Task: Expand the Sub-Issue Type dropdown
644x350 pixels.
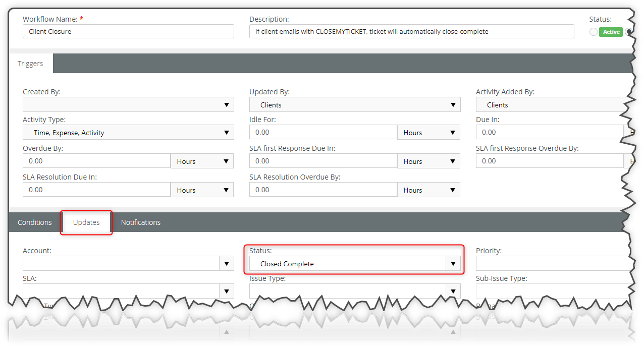Action: 555,291
